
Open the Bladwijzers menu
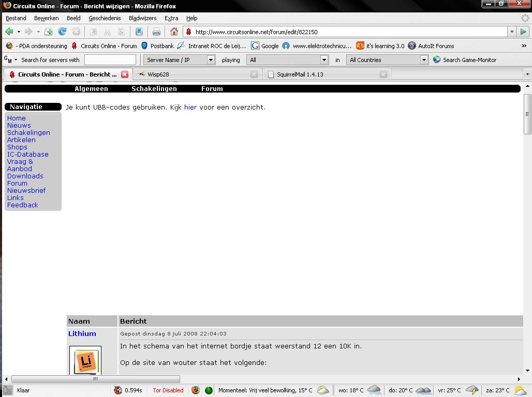tap(142, 18)
